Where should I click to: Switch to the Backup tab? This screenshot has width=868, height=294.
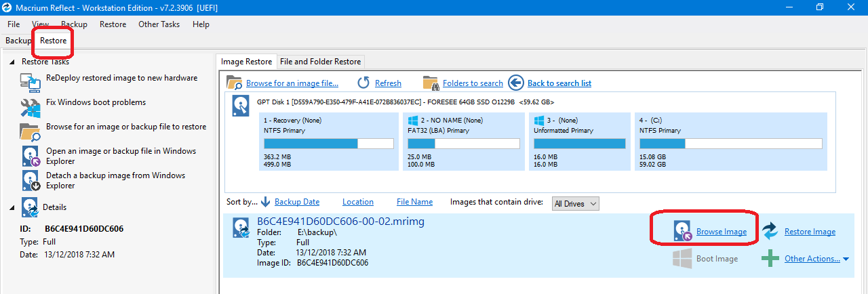pos(18,41)
